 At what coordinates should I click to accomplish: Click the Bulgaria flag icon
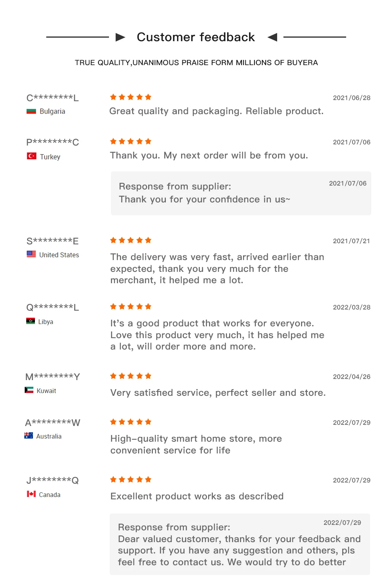pos(31,111)
